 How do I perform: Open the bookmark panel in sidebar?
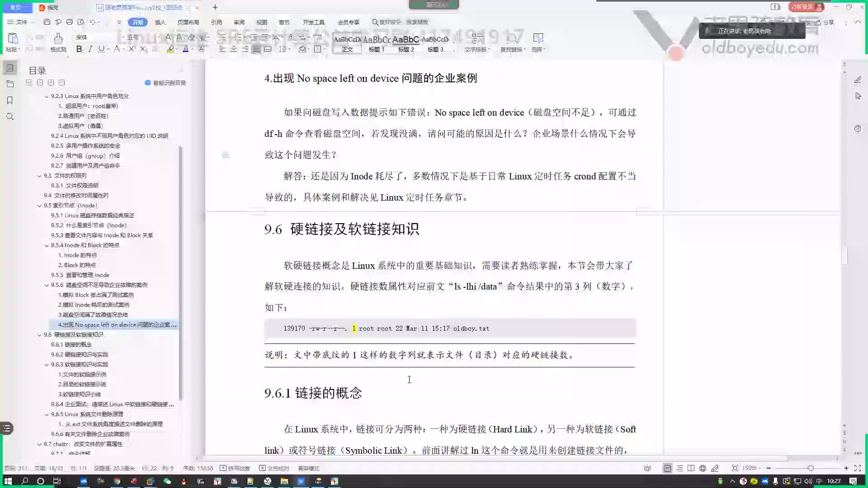(x=10, y=100)
